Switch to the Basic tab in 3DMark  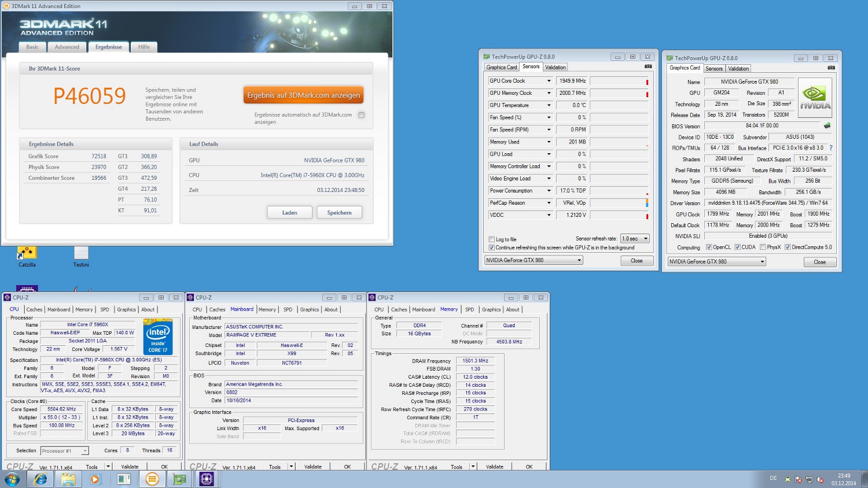(x=32, y=47)
